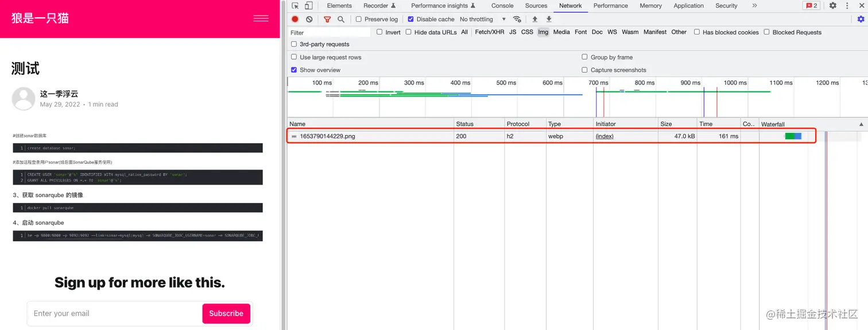
Task: Enable Group by frame
Action: (x=585, y=57)
